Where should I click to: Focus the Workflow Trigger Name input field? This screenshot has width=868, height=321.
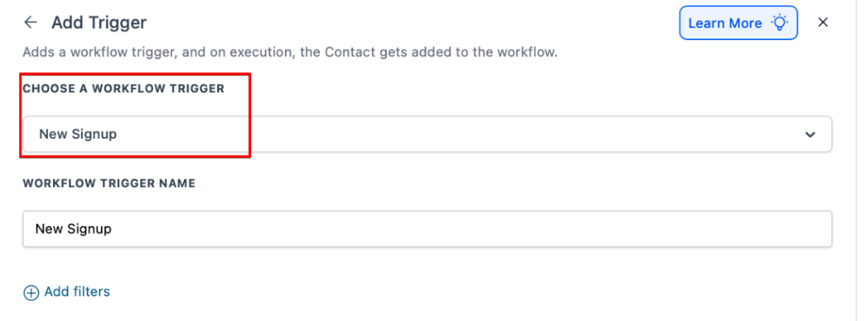coord(427,229)
